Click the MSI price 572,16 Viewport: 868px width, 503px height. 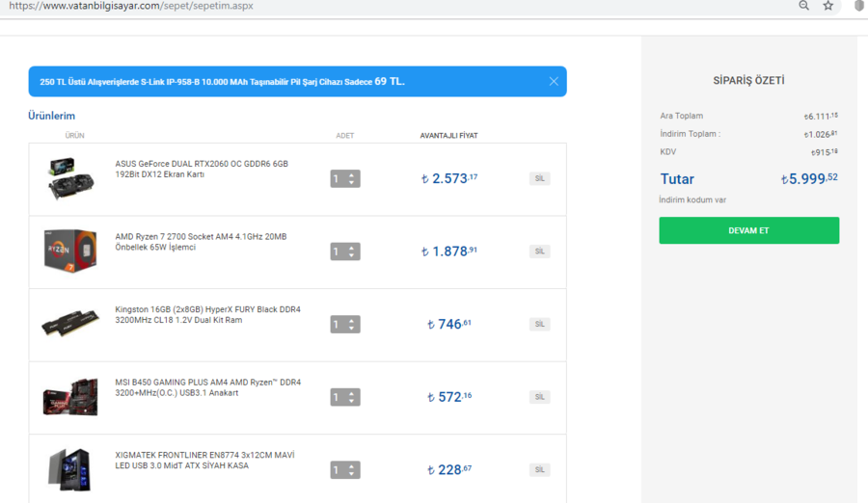(448, 397)
